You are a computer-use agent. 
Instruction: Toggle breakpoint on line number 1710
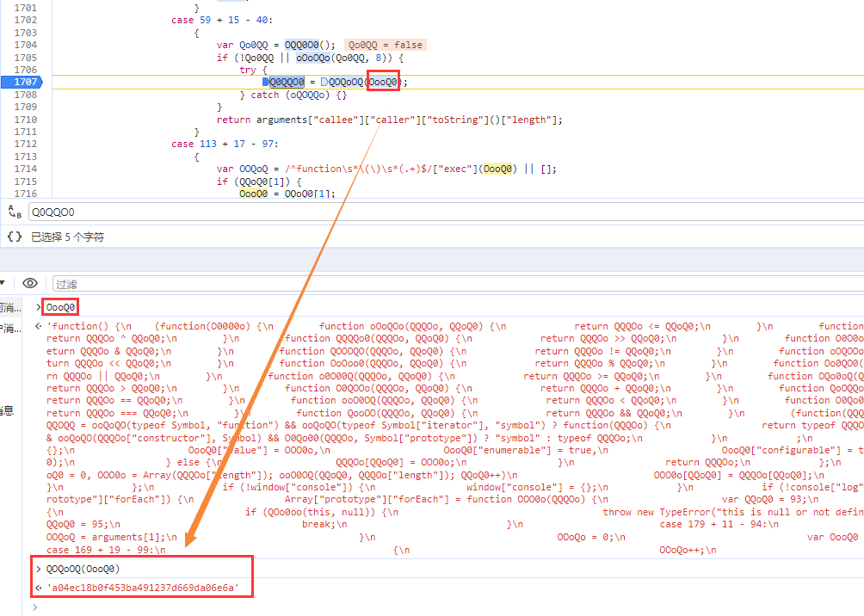pos(26,120)
